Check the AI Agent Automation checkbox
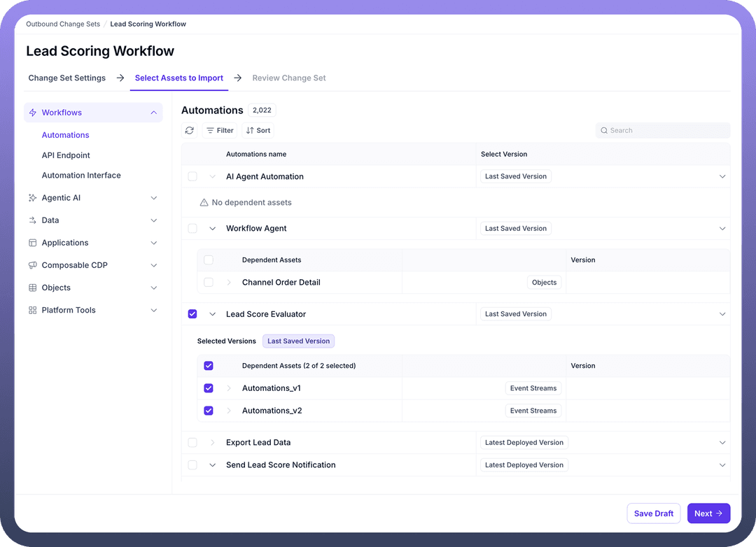This screenshot has height=547, width=756. [192, 176]
